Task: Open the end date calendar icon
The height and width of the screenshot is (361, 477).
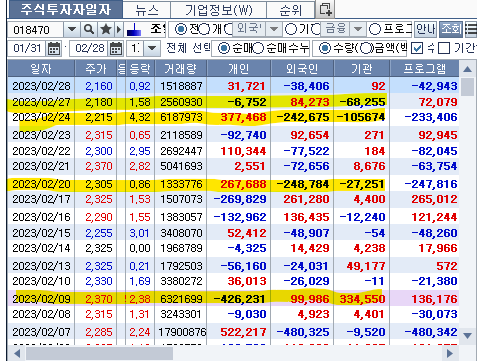Action: point(116,49)
